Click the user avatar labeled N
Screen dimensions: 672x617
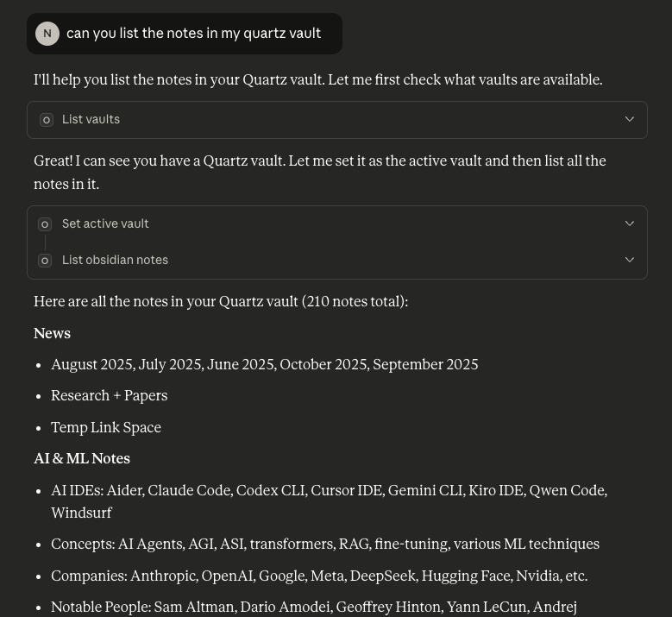click(47, 34)
